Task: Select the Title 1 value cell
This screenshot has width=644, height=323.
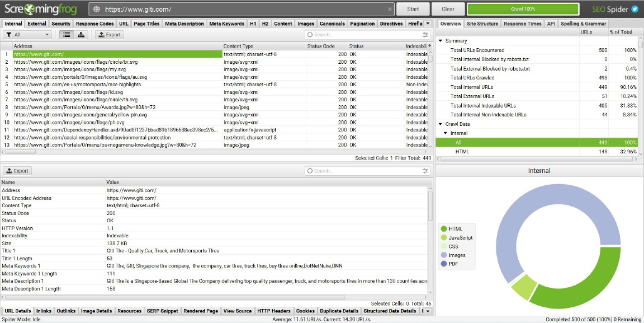Action: click(266, 251)
